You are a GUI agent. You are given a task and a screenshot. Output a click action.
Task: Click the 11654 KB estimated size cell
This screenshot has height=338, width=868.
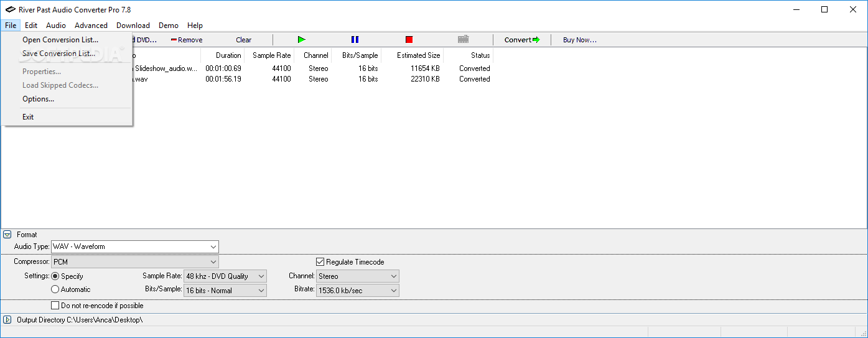[425, 68]
